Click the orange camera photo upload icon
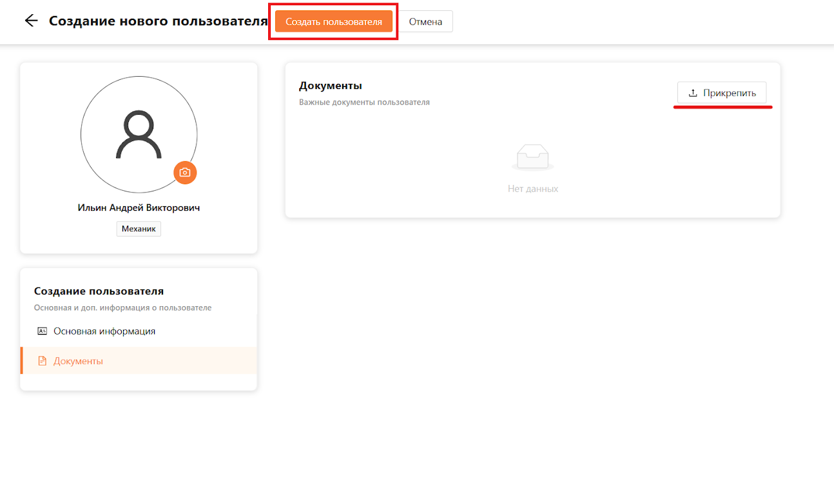The image size is (834, 504). (x=185, y=173)
